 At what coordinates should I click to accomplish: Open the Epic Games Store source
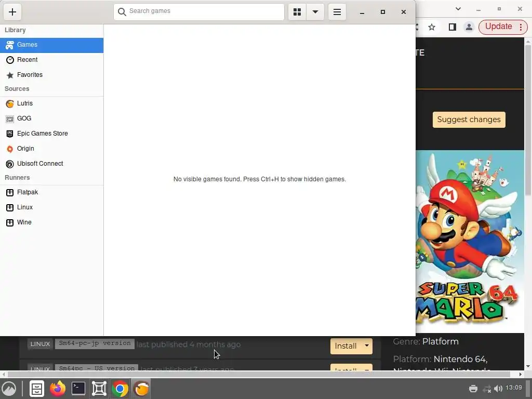[x=51, y=134]
